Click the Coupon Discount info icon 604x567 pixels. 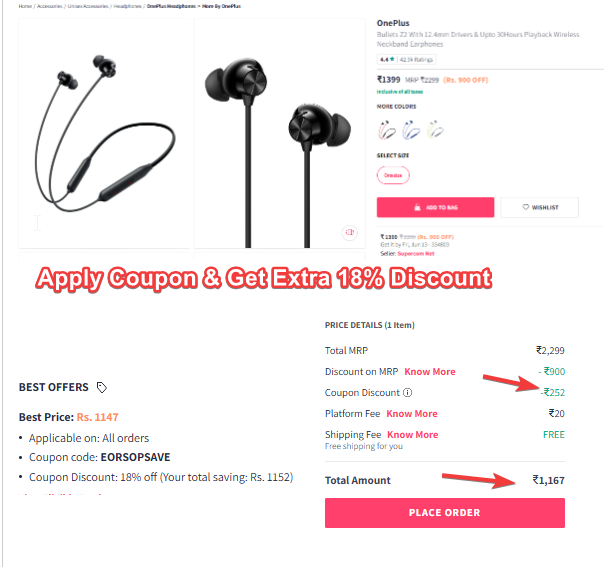point(408,393)
